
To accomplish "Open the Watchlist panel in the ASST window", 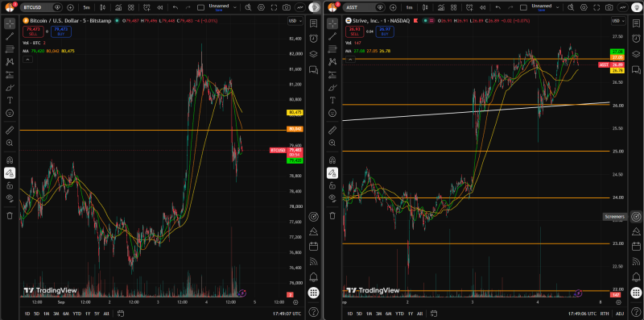I will pos(636,23).
